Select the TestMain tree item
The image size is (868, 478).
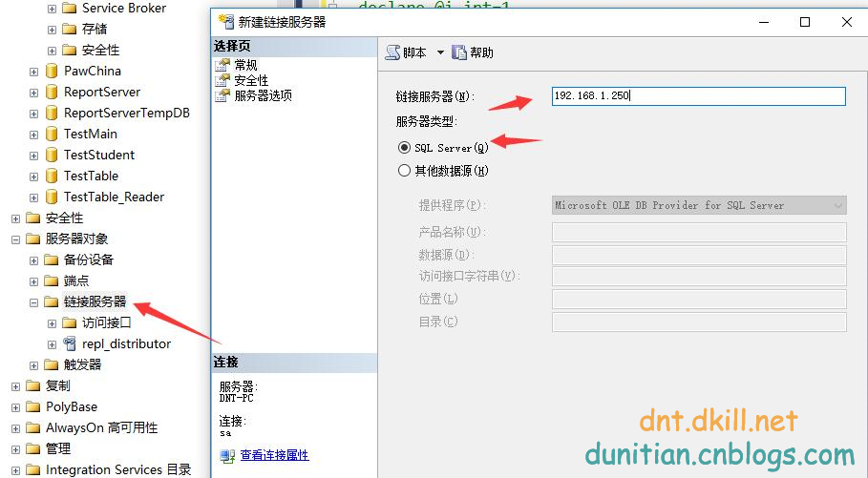90,134
